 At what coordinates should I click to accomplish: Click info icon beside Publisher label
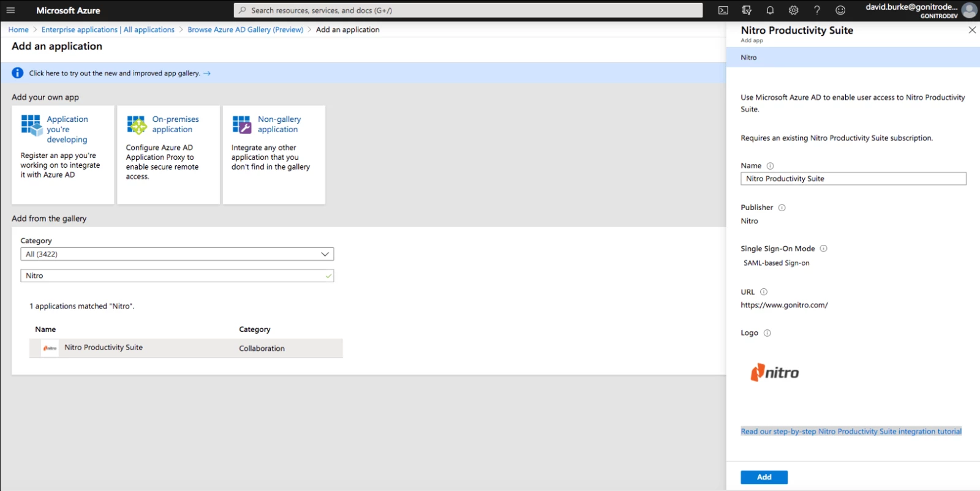coord(782,208)
